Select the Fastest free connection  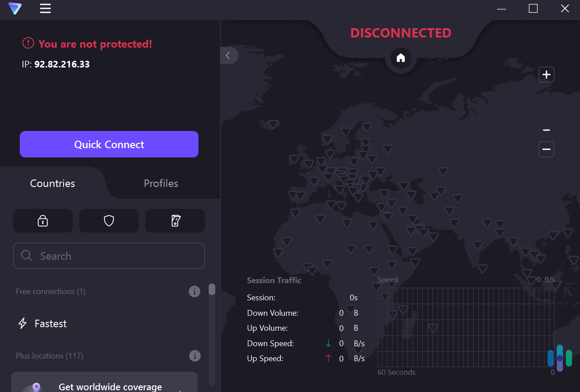click(50, 323)
